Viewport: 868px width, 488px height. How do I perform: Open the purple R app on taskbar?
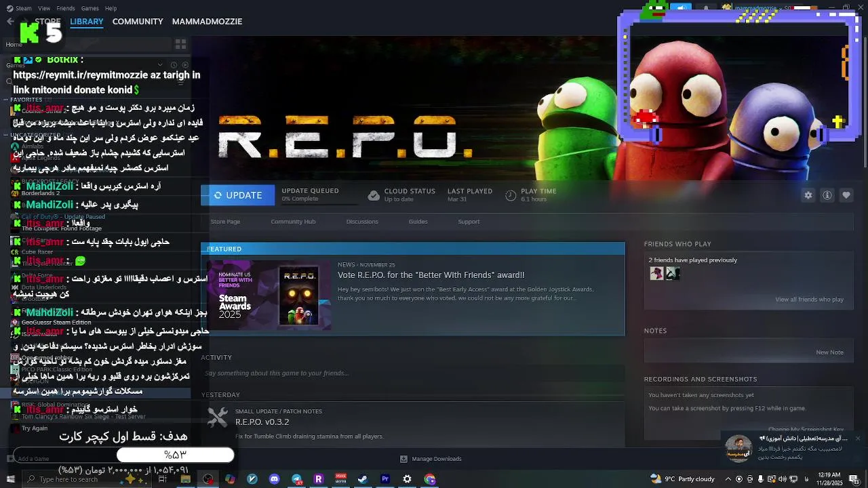point(319,479)
